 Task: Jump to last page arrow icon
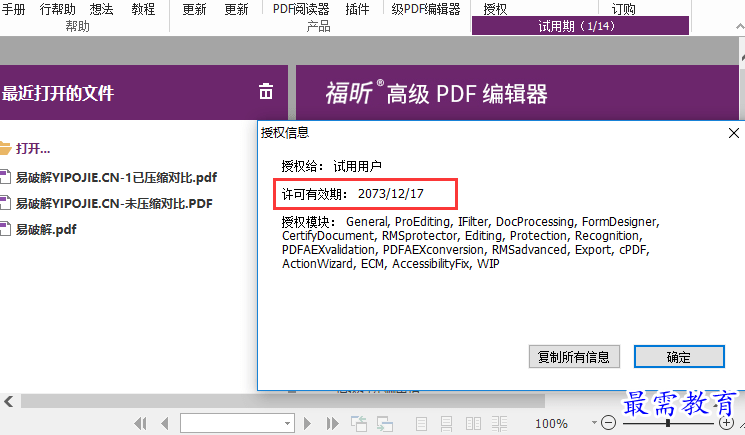click(x=333, y=423)
